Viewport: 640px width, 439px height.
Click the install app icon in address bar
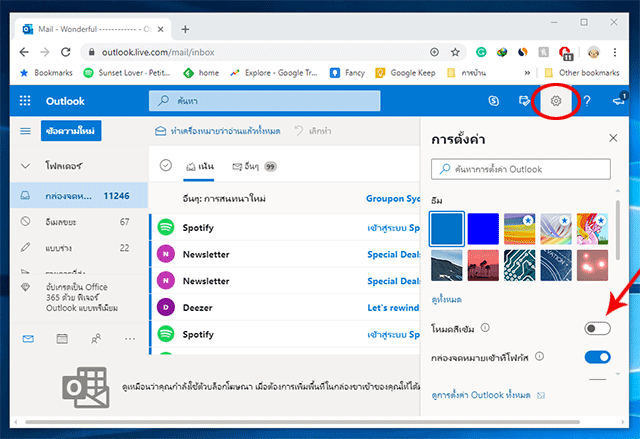coord(434,52)
